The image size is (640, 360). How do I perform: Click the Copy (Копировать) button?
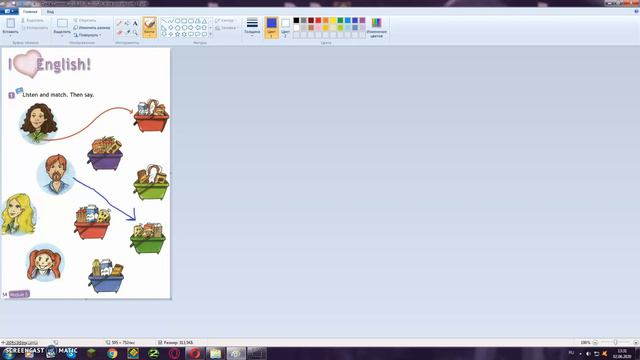[x=35, y=28]
